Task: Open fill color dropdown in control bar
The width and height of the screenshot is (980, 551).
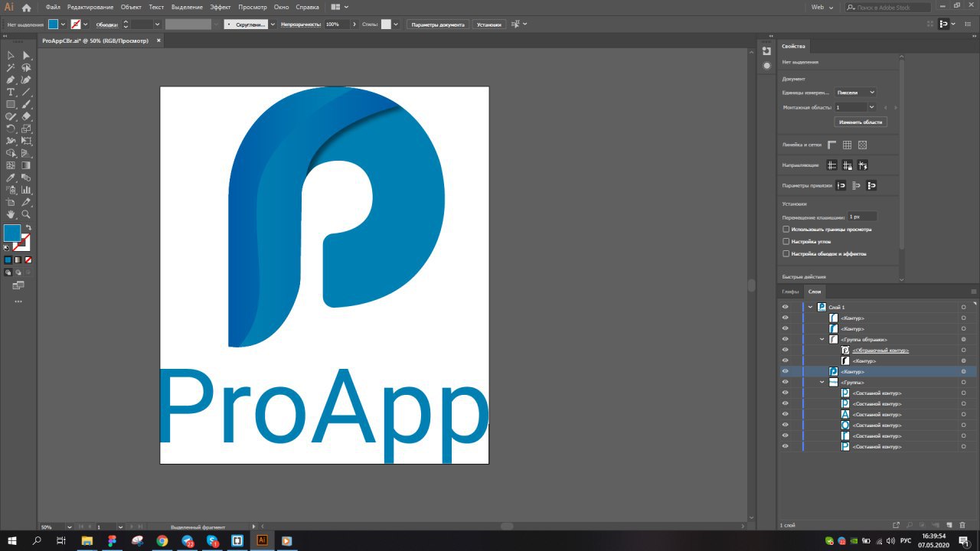Action: (63, 24)
